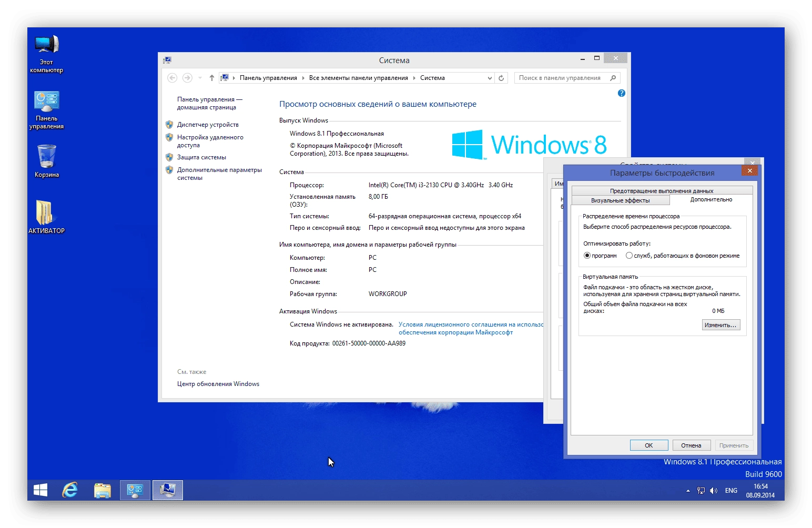Image resolution: width=812 pixels, height=528 pixels.
Task: Confirm with the ОК button
Action: [x=649, y=445]
